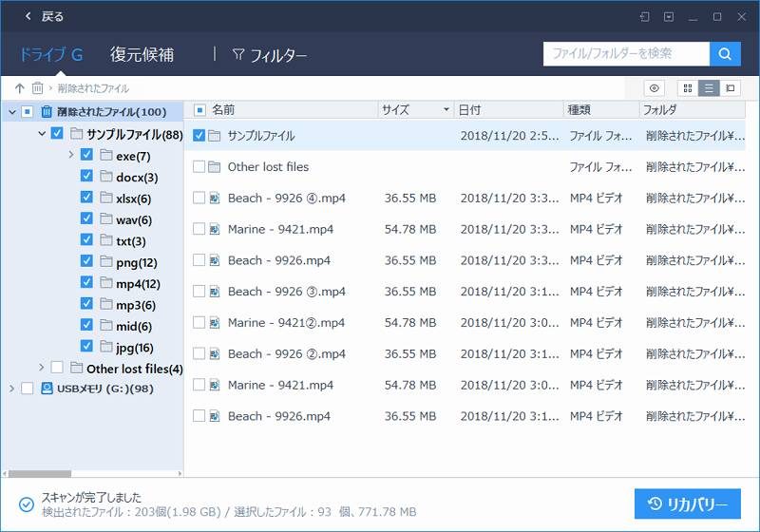Select the ドライブ G tab
The width and height of the screenshot is (760, 532).
point(50,54)
